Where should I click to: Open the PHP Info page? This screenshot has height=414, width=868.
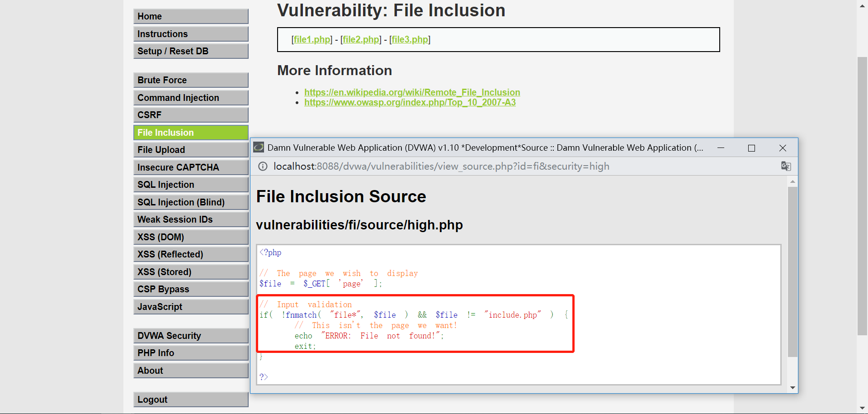click(191, 353)
